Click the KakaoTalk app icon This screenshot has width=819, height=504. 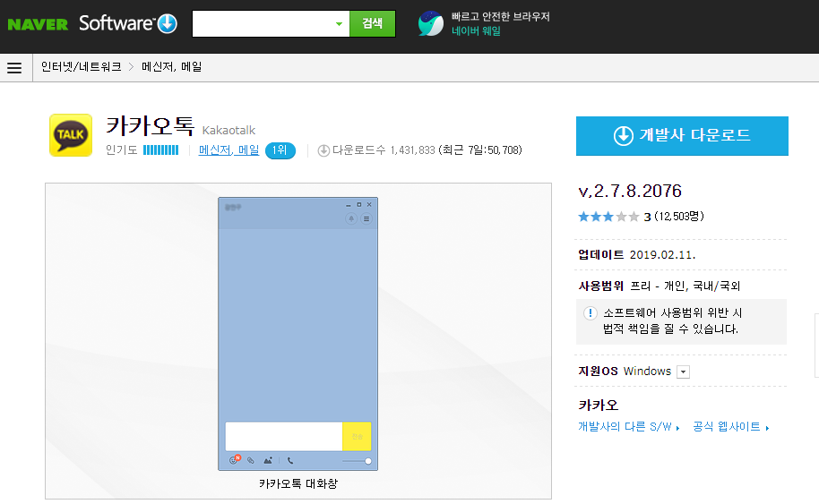pyautogui.click(x=71, y=135)
